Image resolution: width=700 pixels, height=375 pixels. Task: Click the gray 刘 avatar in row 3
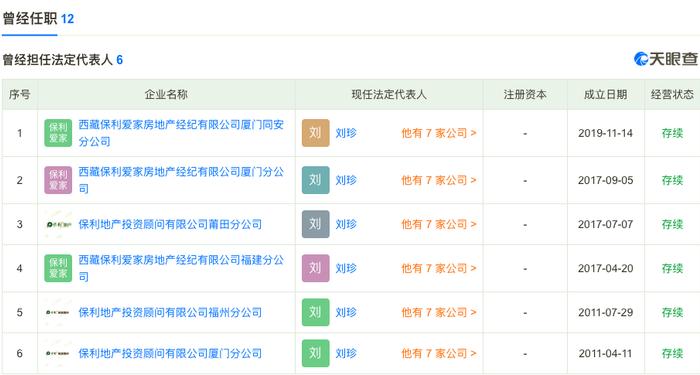pos(316,224)
